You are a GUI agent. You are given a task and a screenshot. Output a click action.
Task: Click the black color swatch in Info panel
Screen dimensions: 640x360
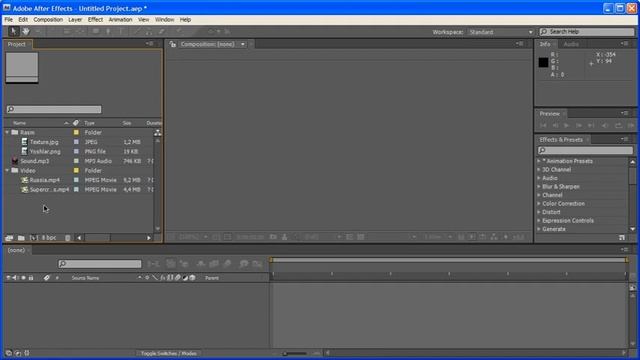click(x=543, y=62)
